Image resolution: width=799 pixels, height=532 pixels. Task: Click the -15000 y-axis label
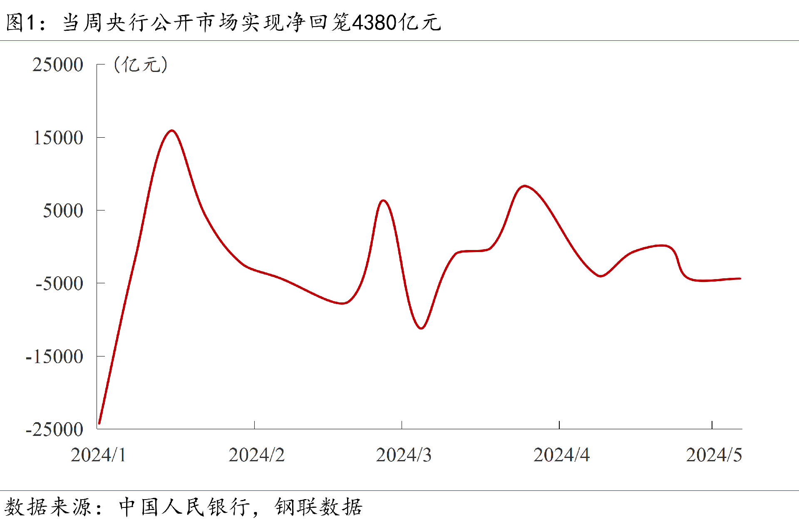54,357
